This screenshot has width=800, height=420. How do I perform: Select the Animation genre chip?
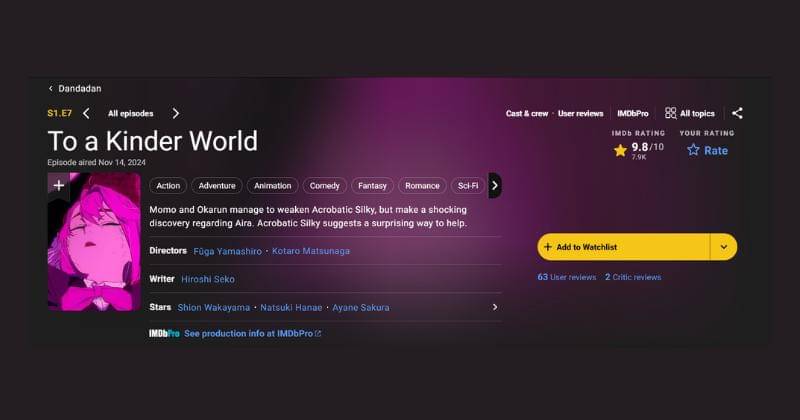273,186
